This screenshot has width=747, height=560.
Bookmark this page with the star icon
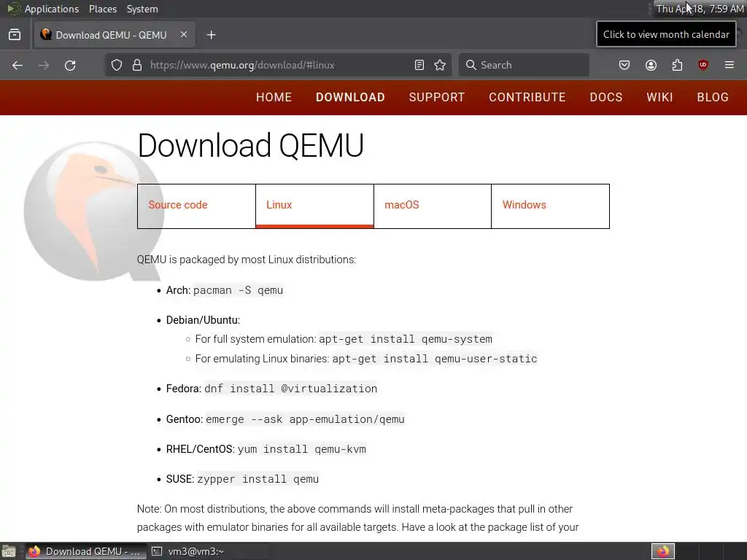[440, 65]
